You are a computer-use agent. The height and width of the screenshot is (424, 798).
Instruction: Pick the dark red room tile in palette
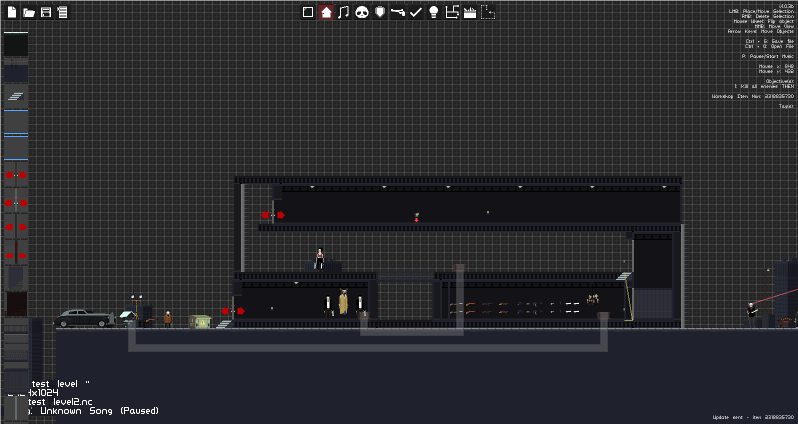coord(16,303)
